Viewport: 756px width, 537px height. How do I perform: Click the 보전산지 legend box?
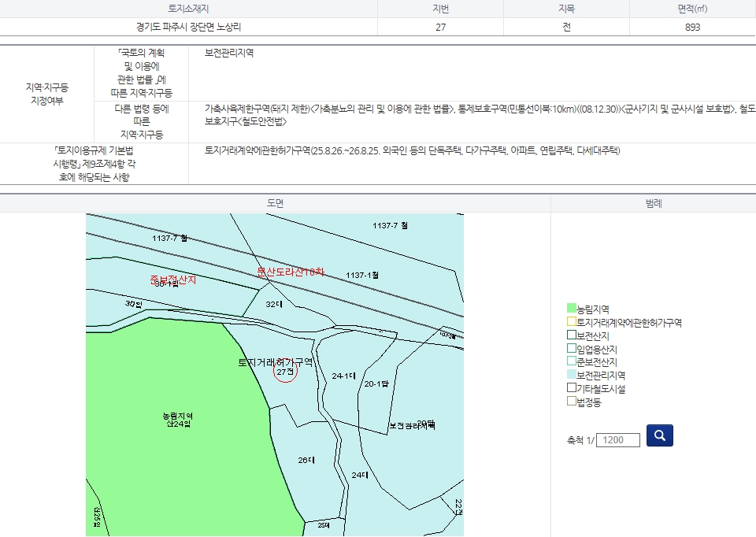pyautogui.click(x=572, y=336)
